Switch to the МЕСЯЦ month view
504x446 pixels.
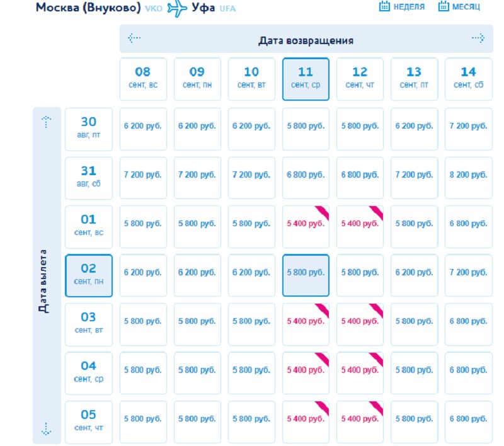coord(466,7)
